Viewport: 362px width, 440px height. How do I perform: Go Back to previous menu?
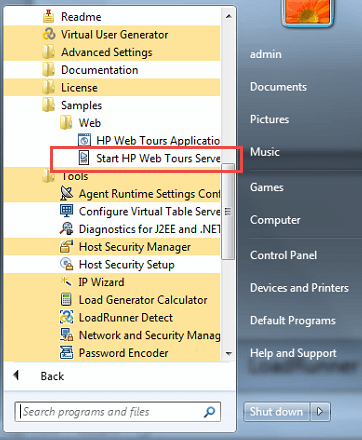[52, 376]
